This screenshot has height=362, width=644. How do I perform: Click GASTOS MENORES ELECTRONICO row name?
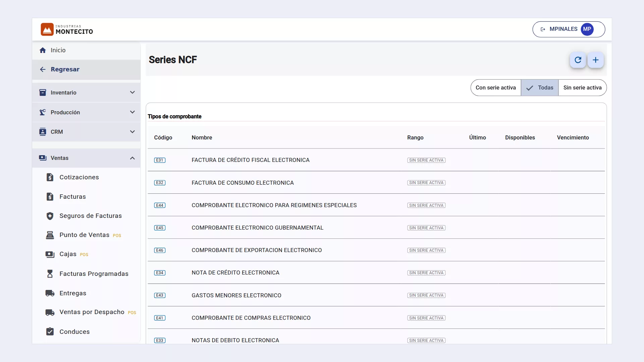(x=236, y=295)
